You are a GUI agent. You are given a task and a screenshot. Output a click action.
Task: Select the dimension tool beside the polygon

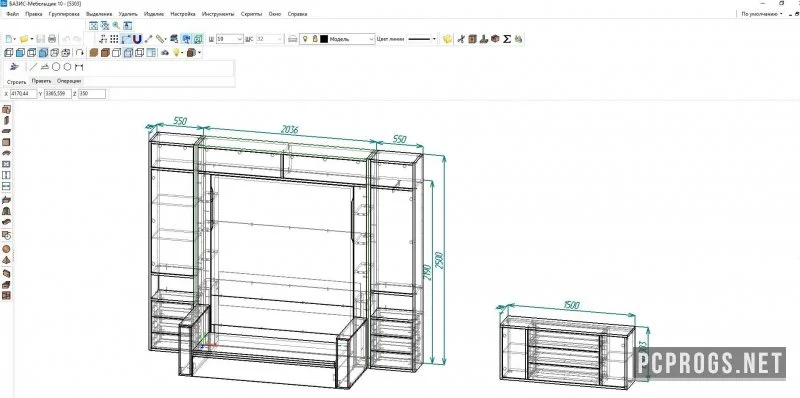(79, 67)
